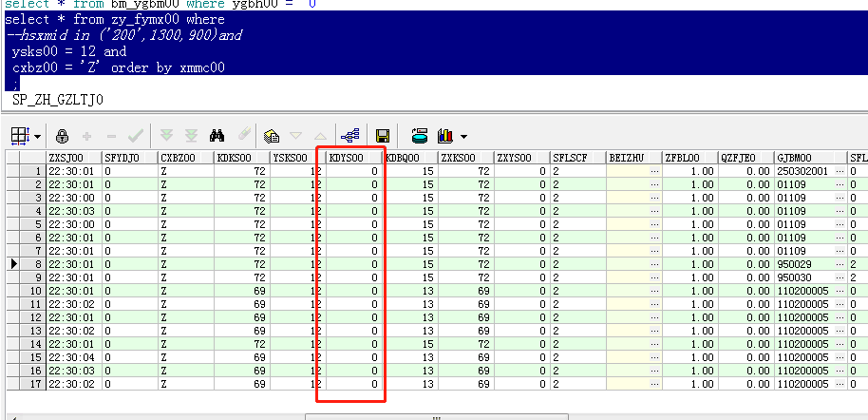The width and height of the screenshot is (868, 420).
Task: Select the KDKS00 column header
Action: 242,158
